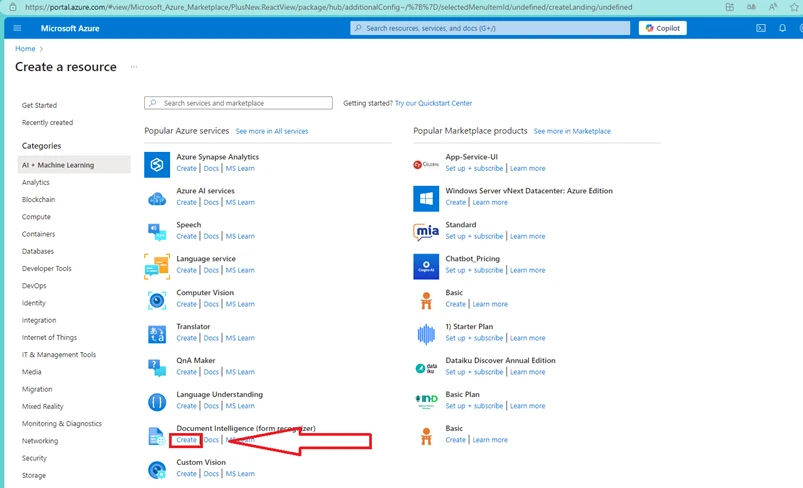Image resolution: width=803 pixels, height=488 pixels.
Task: Select the Blockchain category
Action: coord(38,199)
